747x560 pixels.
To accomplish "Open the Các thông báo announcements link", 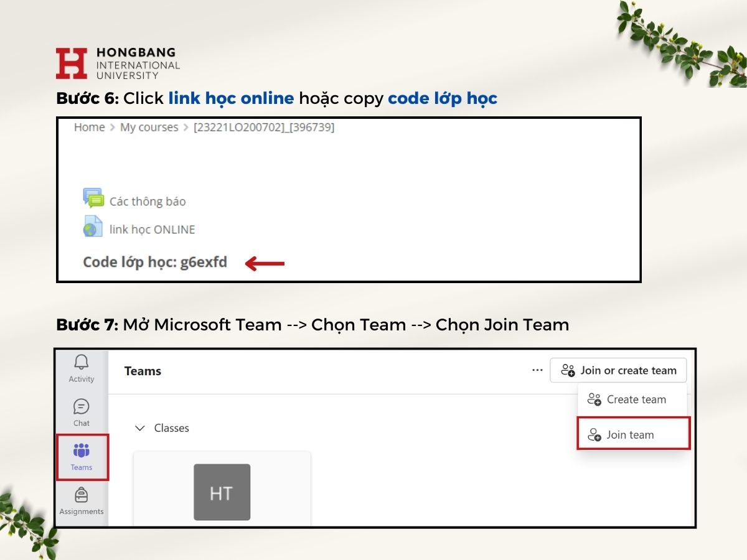I will [148, 202].
